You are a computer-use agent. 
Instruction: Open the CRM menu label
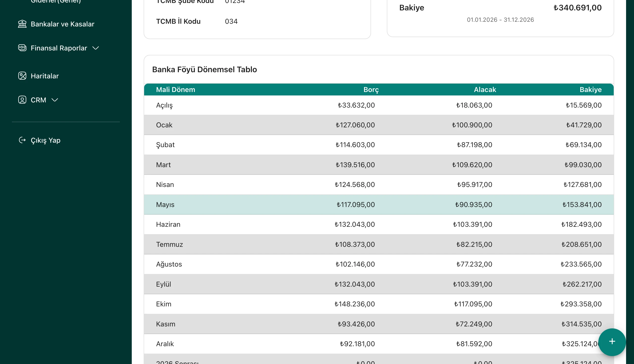click(x=38, y=100)
